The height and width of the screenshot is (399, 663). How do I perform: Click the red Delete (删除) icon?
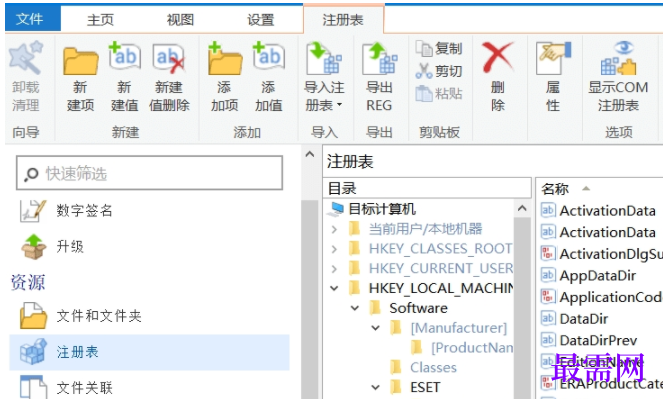[x=498, y=57]
